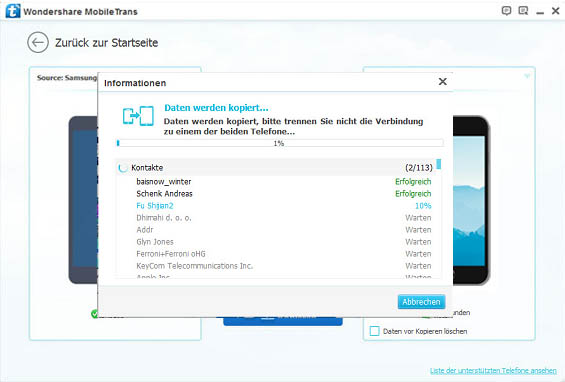Viewport: 565px width, 382px height.
Task: Click the destination phone image
Action: 471,200
